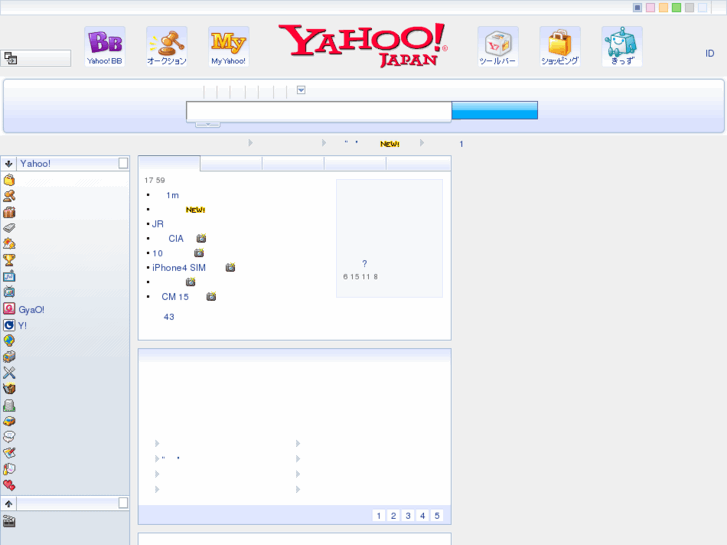727x545 pixels.
Task: Expand the small handle below the search box
Action: (208, 124)
